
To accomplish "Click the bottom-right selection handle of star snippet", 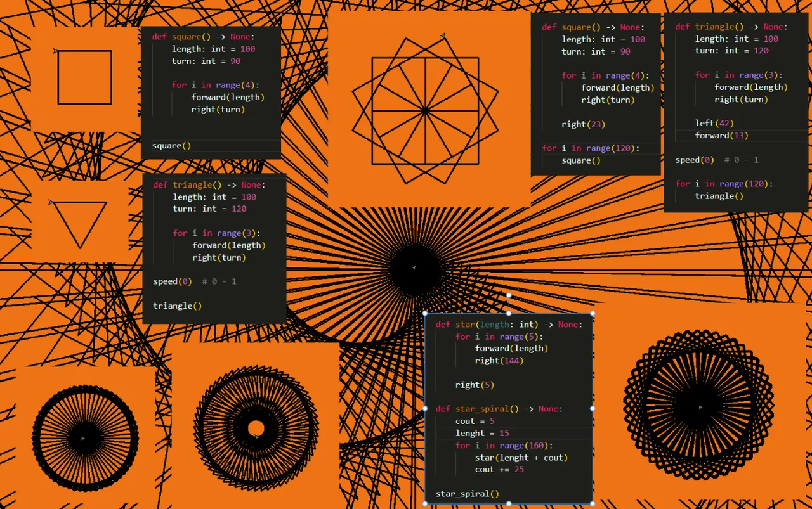I will point(593,504).
